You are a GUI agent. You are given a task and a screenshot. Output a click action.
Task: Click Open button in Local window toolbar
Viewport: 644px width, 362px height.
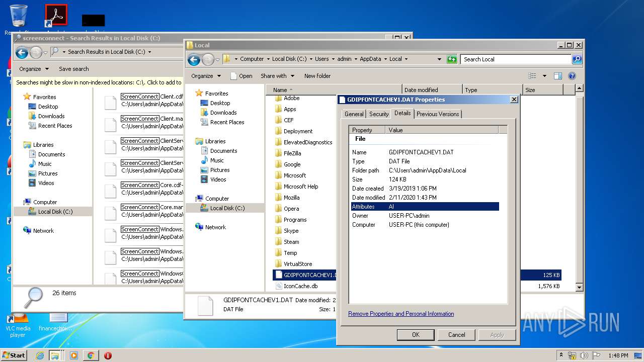[x=242, y=76]
